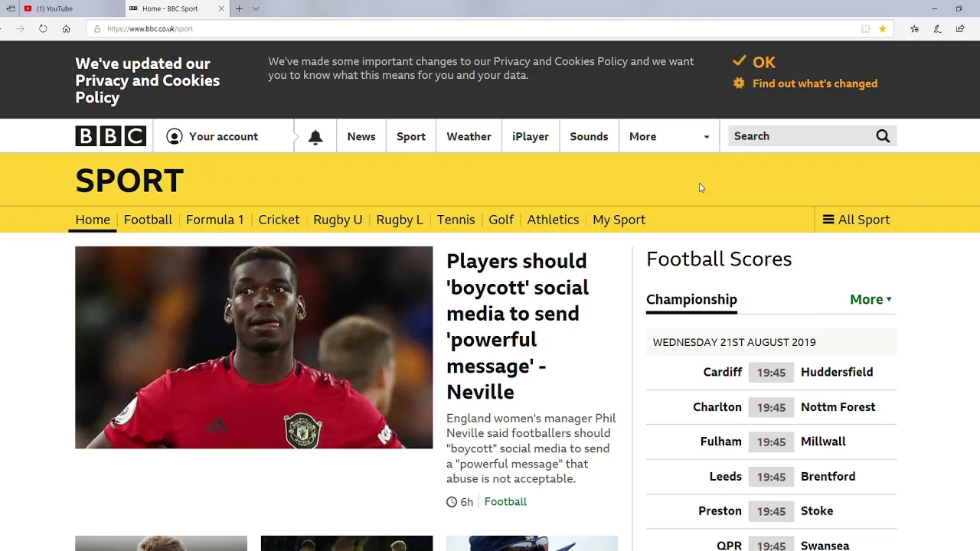This screenshot has height=551, width=980.
Task: Click the Football Scores heading
Action: (719, 259)
